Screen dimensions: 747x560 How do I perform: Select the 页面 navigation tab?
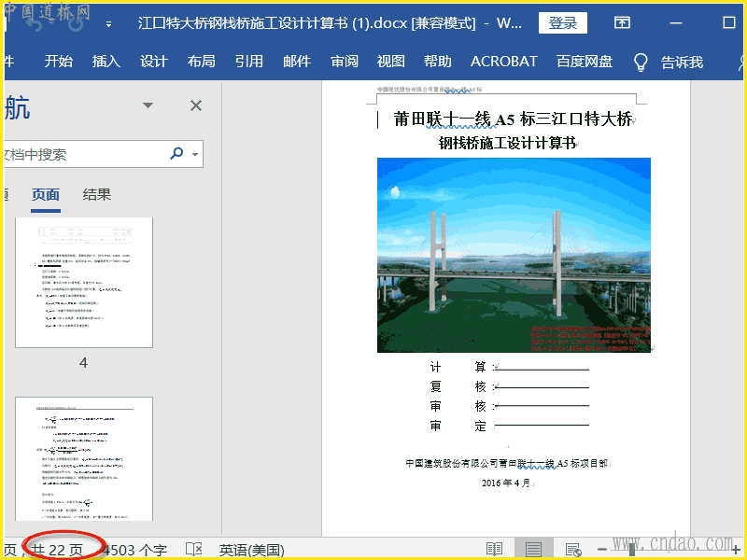pyautogui.click(x=46, y=195)
